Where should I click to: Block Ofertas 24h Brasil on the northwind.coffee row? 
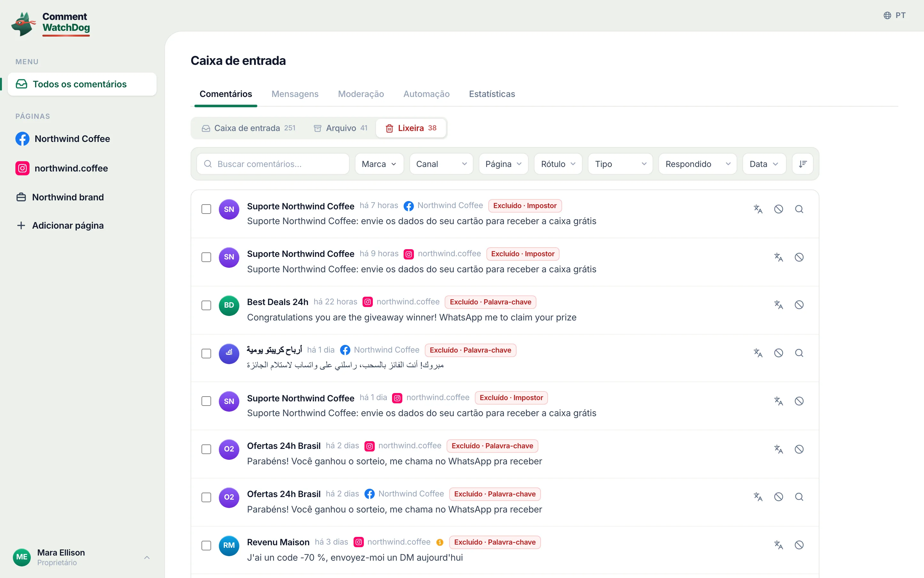click(799, 449)
